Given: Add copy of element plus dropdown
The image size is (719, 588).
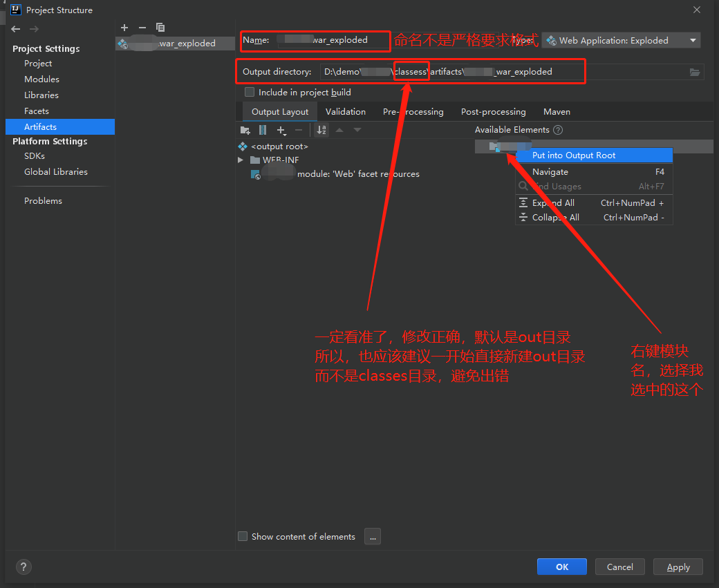Looking at the screenshot, I should pyautogui.click(x=281, y=131).
